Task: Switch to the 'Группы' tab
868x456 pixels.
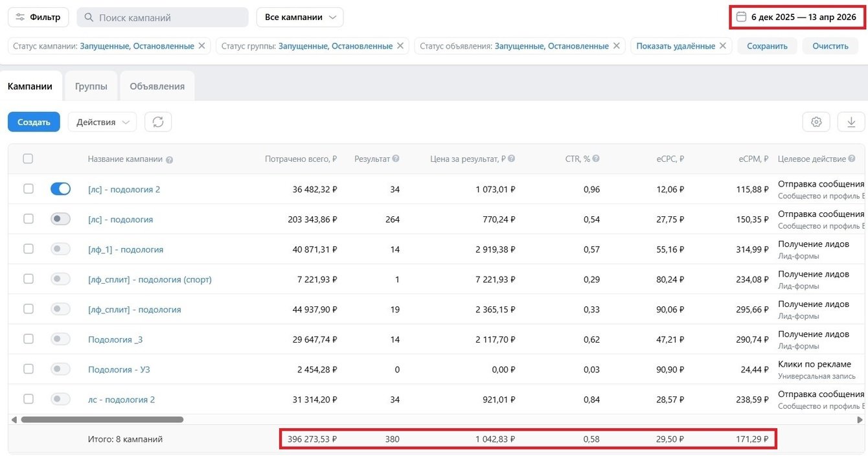Action: pyautogui.click(x=91, y=86)
